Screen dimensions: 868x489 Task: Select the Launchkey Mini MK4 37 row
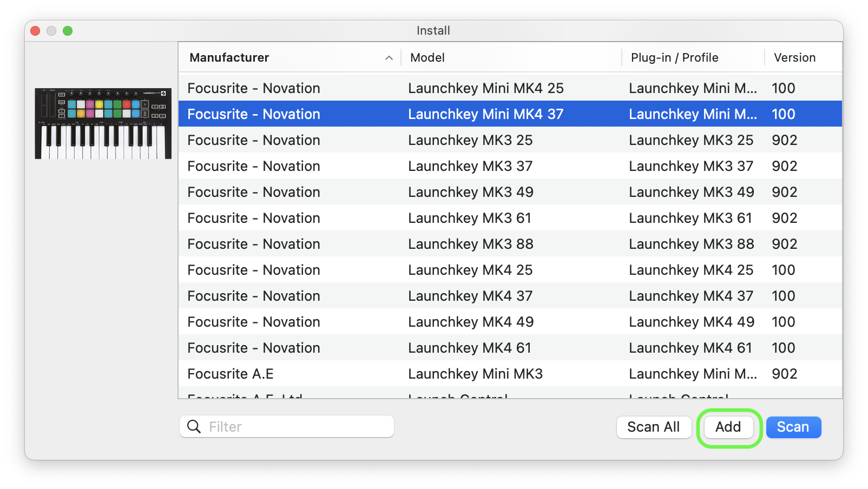[510, 114]
